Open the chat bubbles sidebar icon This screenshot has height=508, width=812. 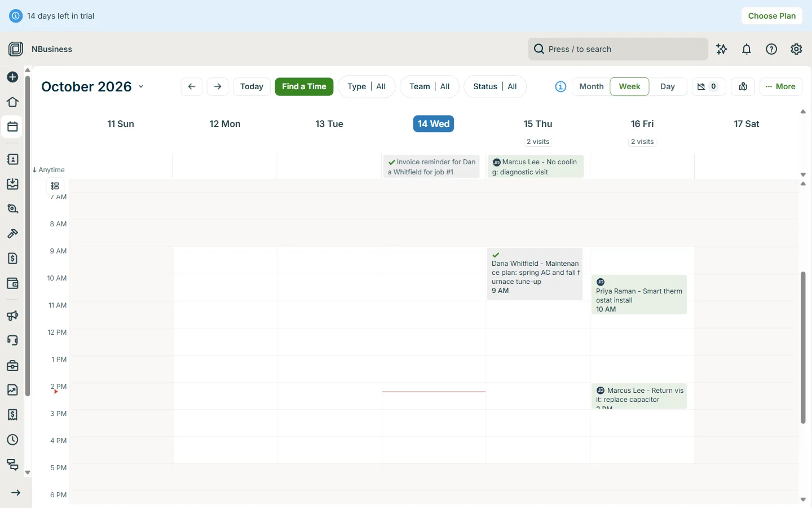coord(12,465)
